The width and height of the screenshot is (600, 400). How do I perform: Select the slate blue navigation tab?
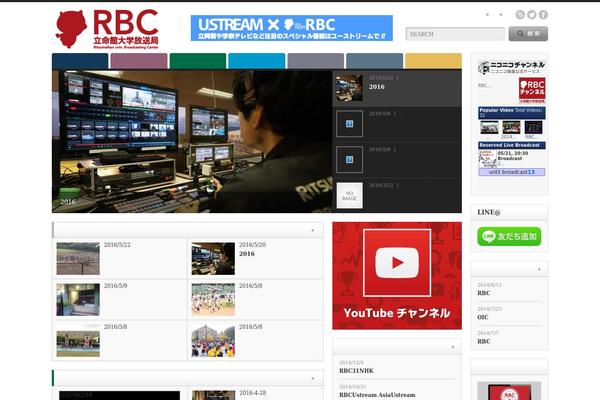(x=375, y=61)
